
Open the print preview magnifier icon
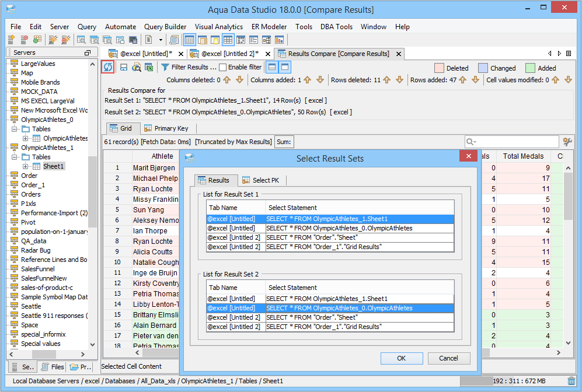pyautogui.click(x=137, y=67)
